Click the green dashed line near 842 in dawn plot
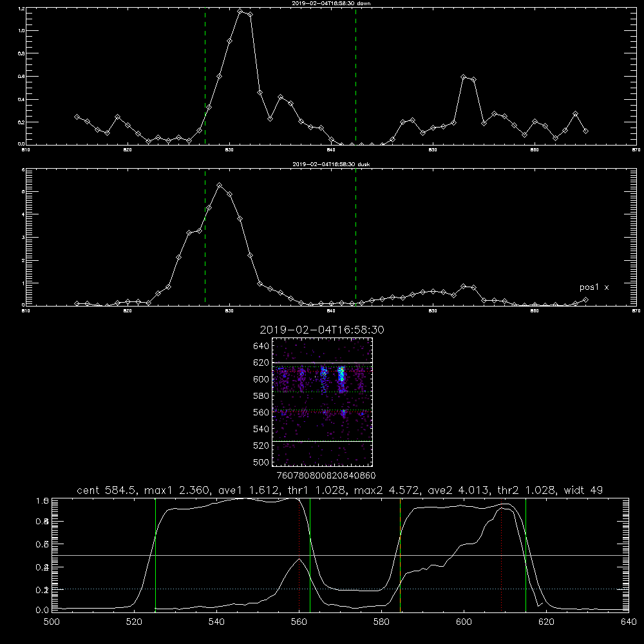The height and width of the screenshot is (644, 644). 355,77
